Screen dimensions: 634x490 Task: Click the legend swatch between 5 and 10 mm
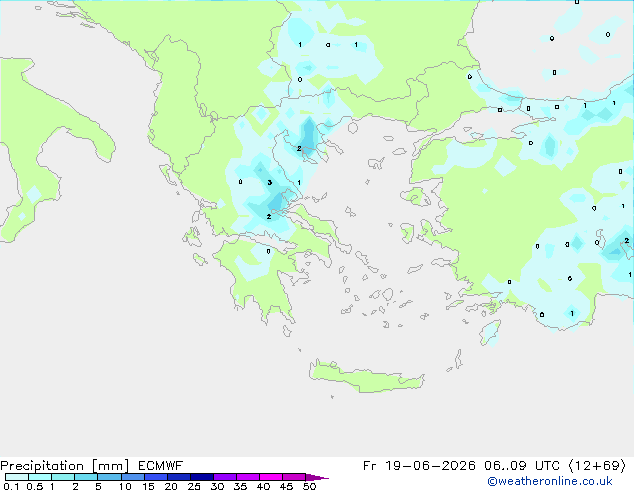tap(110, 477)
